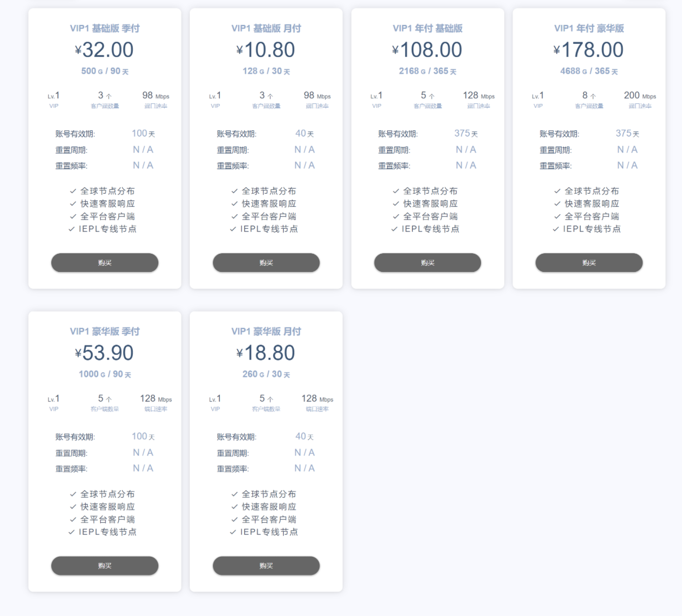Image resolution: width=682 pixels, height=616 pixels.
Task: Click 快速客服响应 checkmark in 基础版 季付 card
Action: tap(73, 204)
